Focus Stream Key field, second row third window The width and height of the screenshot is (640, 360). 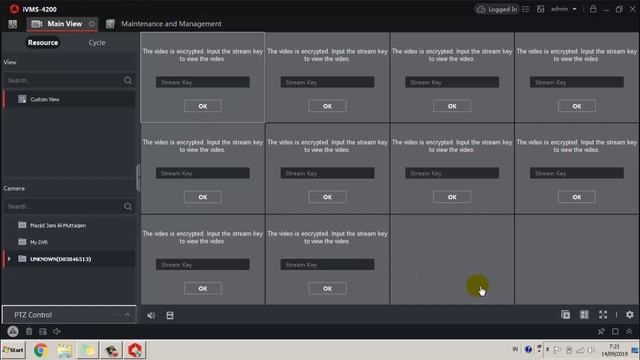[x=452, y=173]
